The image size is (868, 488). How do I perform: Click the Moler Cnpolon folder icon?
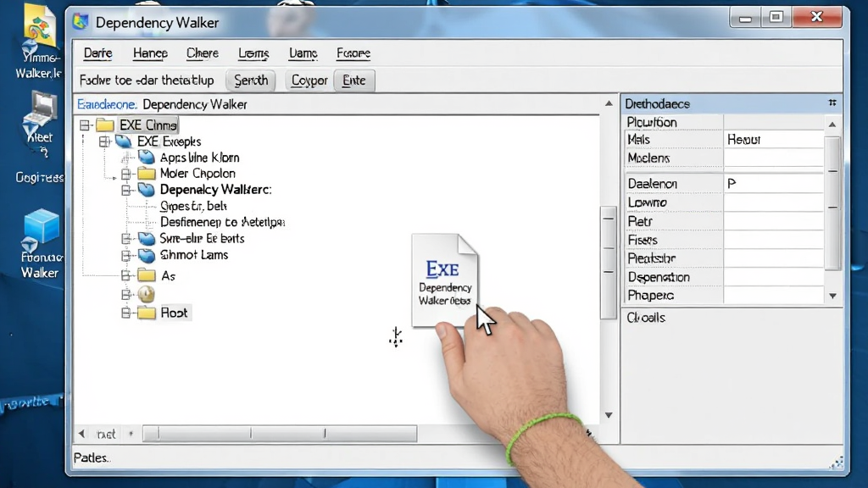[146, 173]
